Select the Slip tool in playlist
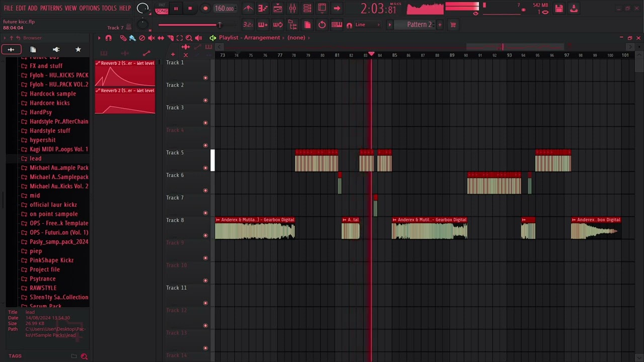The image size is (644, 362). [160, 38]
